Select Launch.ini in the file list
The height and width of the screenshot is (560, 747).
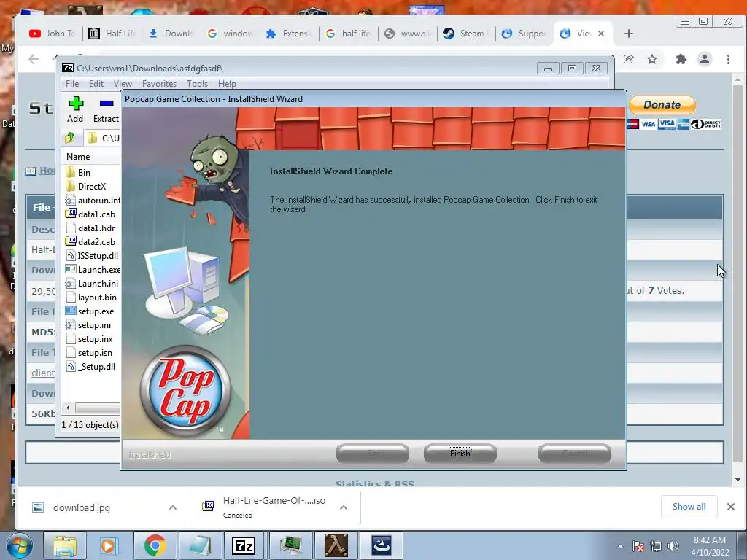(x=91, y=283)
